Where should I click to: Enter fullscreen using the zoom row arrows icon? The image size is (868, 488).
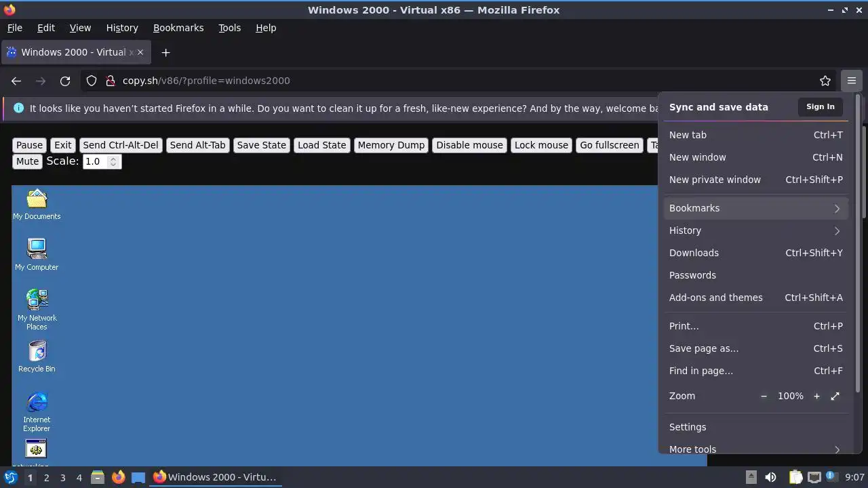835,396
